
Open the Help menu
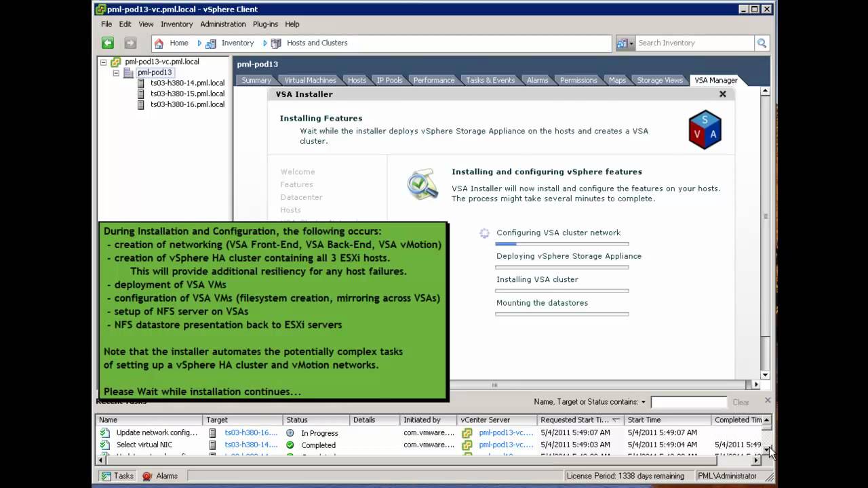pos(292,24)
